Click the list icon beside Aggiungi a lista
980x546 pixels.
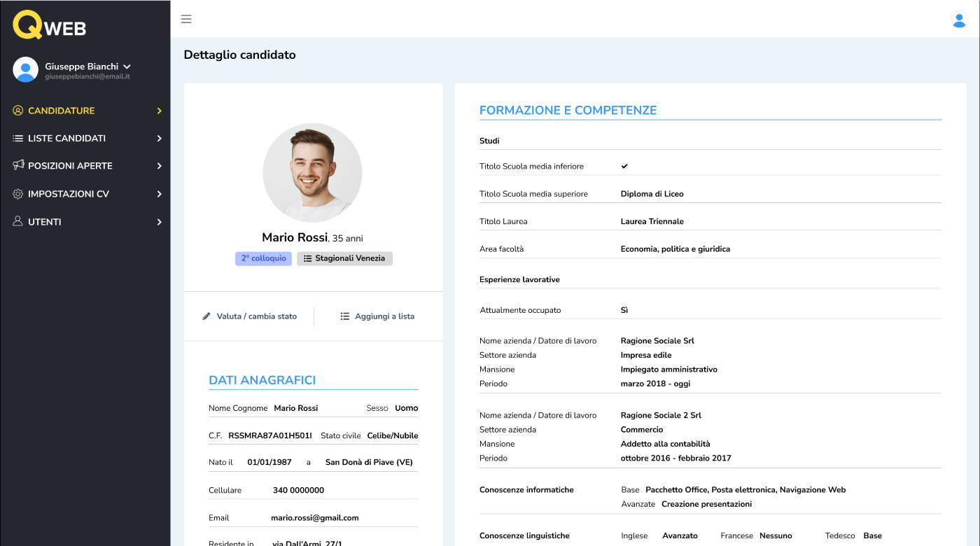tap(344, 316)
